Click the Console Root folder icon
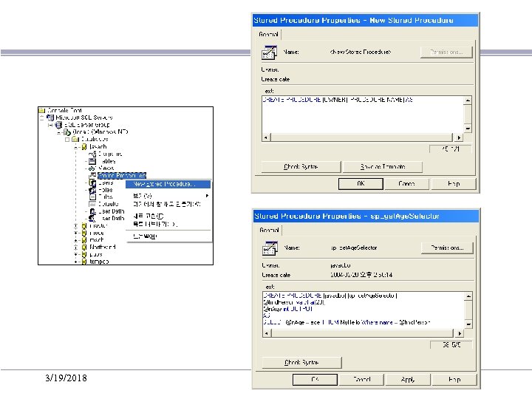This screenshot has height=399, width=532. (42, 110)
